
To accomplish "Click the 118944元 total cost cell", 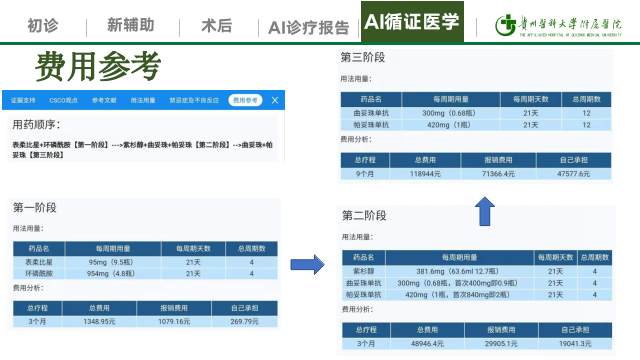I will point(425,174).
